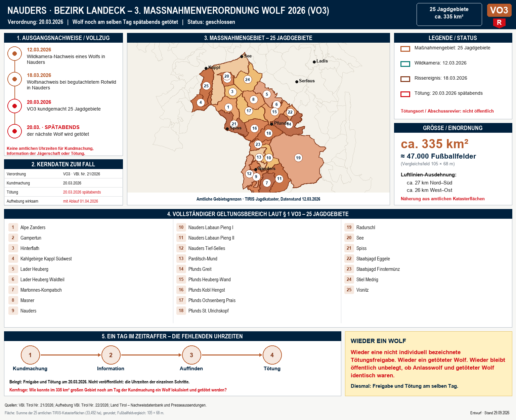
Task: Click the red Tötung legend swatch
Action: pos(405,94)
